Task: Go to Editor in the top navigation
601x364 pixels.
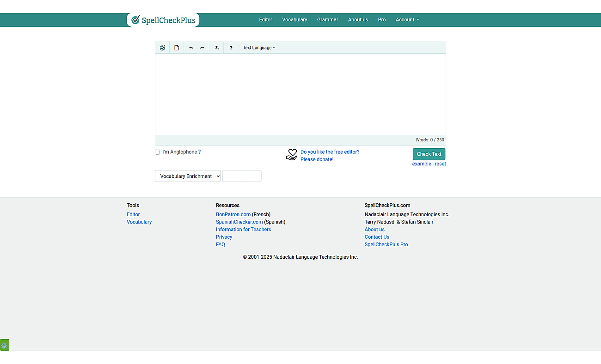Action: pos(265,20)
